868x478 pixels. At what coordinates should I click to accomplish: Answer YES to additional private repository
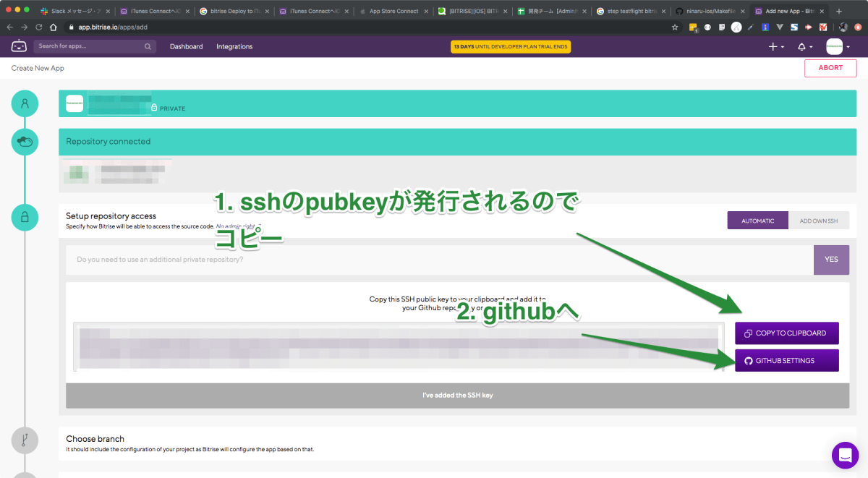click(831, 260)
